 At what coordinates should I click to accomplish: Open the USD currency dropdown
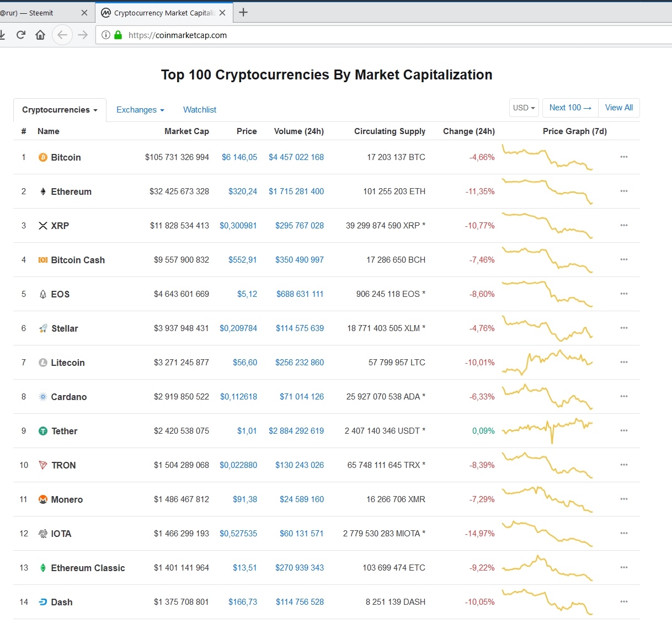click(524, 108)
